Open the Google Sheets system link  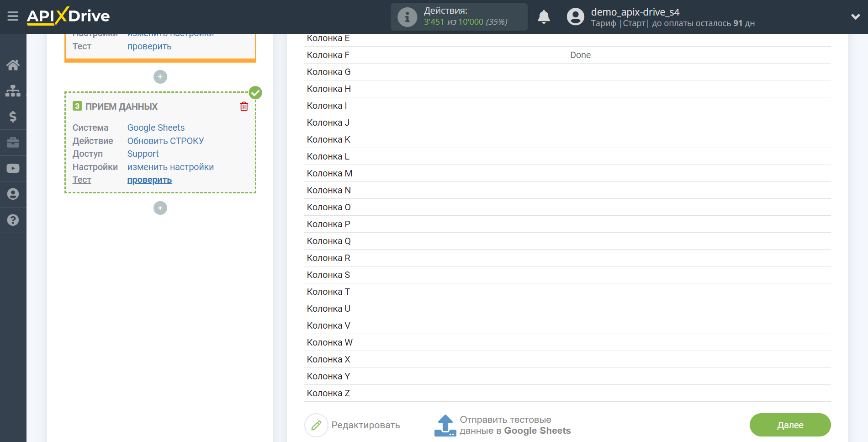[x=156, y=128]
